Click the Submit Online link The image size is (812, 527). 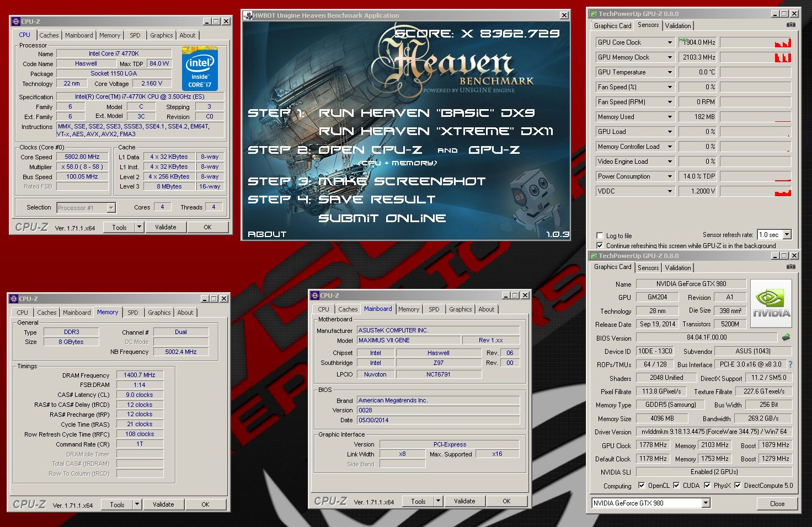tap(382, 218)
